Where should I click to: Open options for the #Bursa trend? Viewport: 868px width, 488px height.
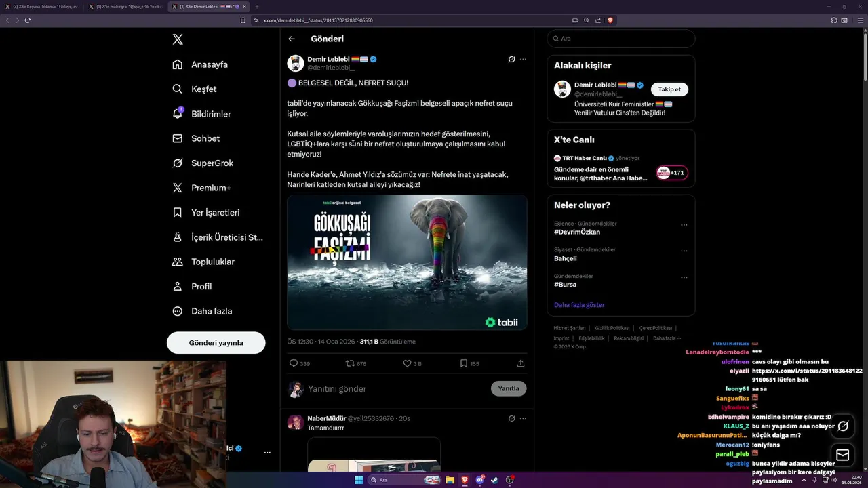[x=684, y=277]
